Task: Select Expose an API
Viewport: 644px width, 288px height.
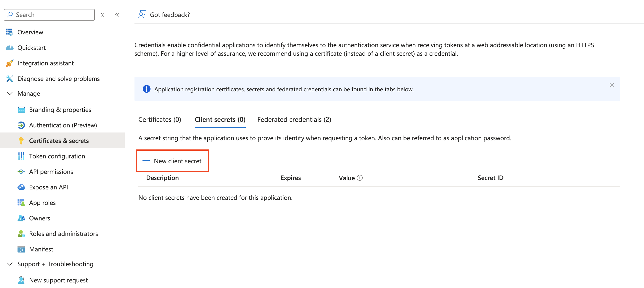Action: pos(49,187)
